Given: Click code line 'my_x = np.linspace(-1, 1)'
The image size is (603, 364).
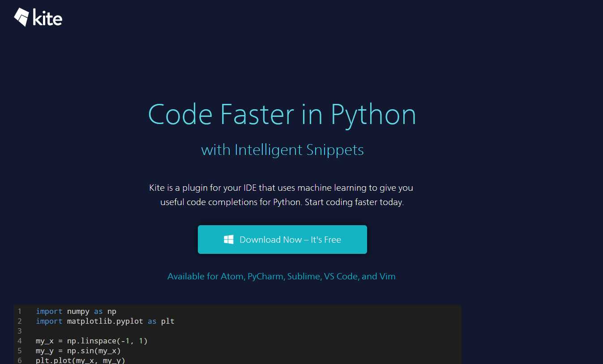Looking at the screenshot, I should (92, 341).
